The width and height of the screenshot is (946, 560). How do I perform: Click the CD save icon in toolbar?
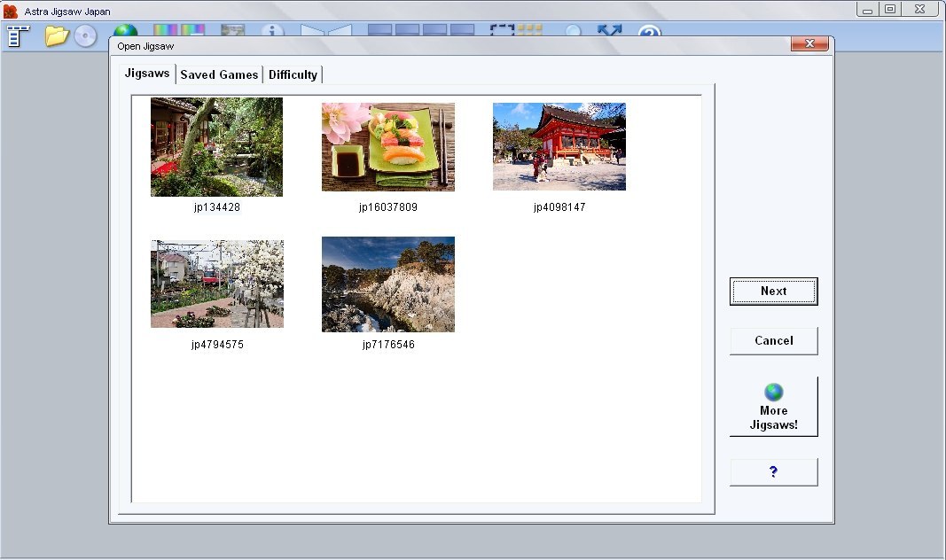85,36
